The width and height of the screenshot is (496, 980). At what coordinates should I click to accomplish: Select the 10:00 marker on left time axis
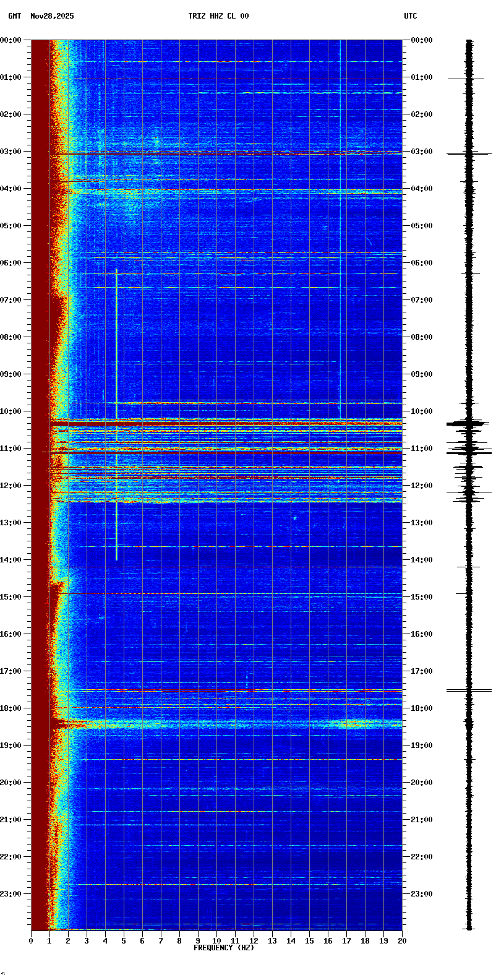tap(11, 411)
